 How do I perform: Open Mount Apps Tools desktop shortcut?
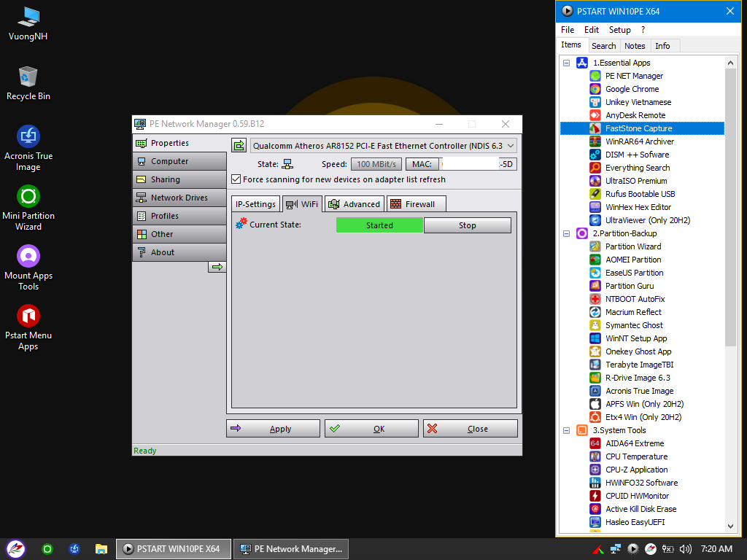(28, 268)
